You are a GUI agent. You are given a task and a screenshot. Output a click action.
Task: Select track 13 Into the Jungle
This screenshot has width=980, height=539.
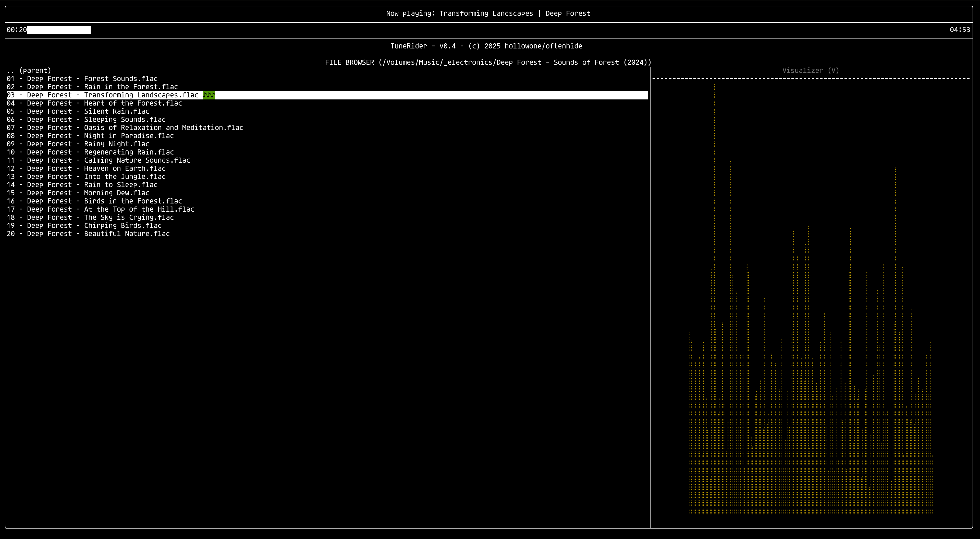tap(86, 177)
